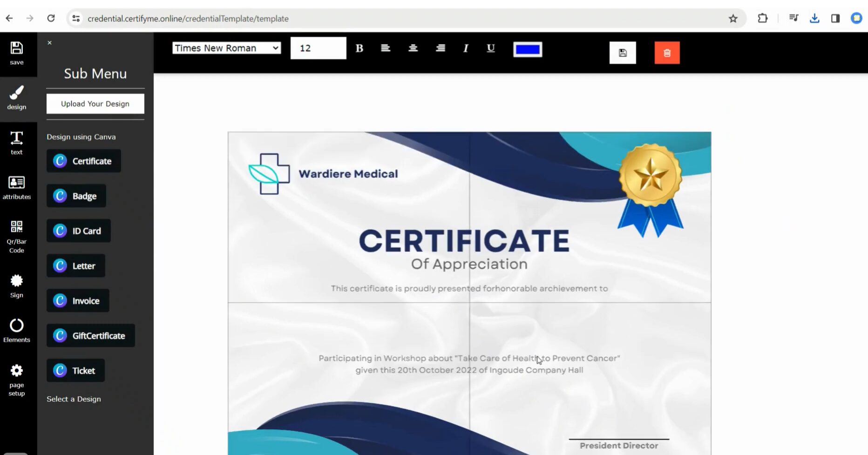Toggle bold text formatting
868x455 pixels.
(x=359, y=48)
